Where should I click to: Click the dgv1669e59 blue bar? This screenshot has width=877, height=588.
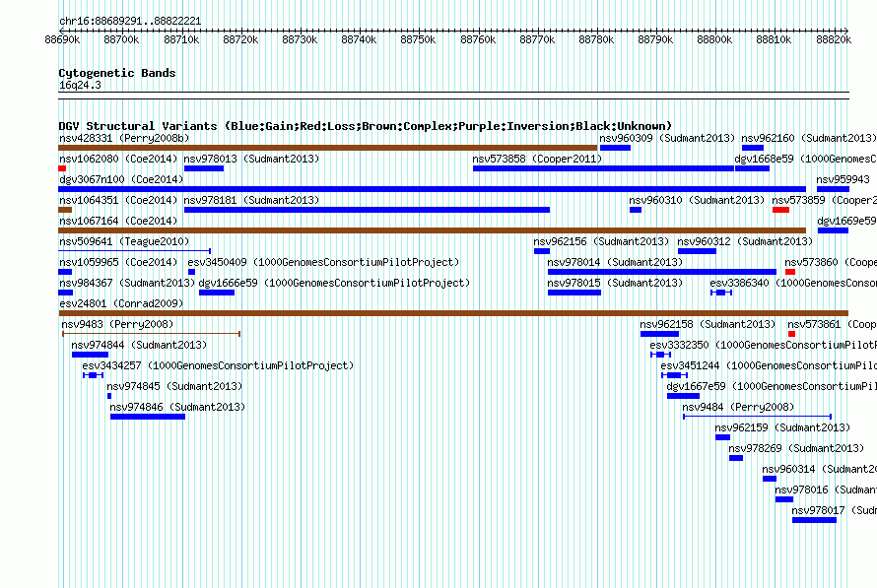(833, 230)
